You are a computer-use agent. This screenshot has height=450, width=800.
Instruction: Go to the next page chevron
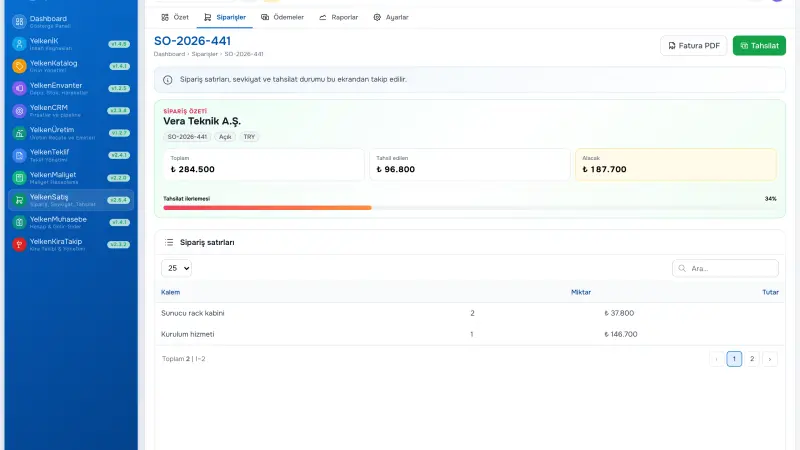769,359
